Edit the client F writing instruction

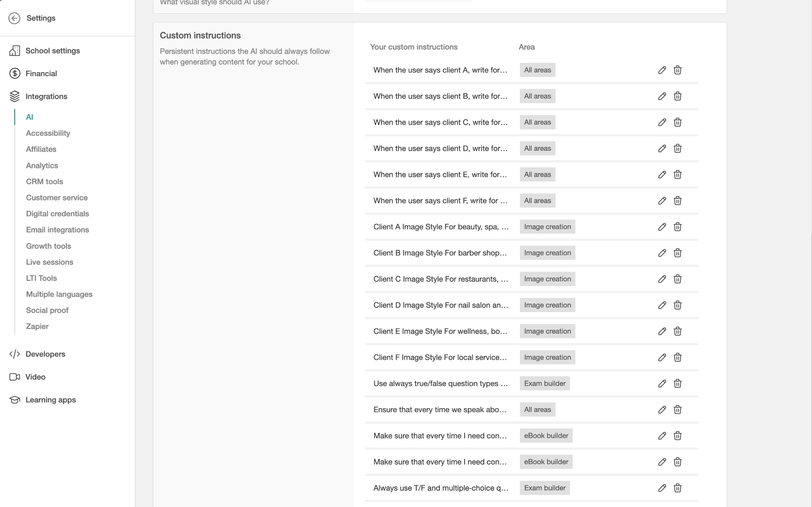click(x=662, y=201)
